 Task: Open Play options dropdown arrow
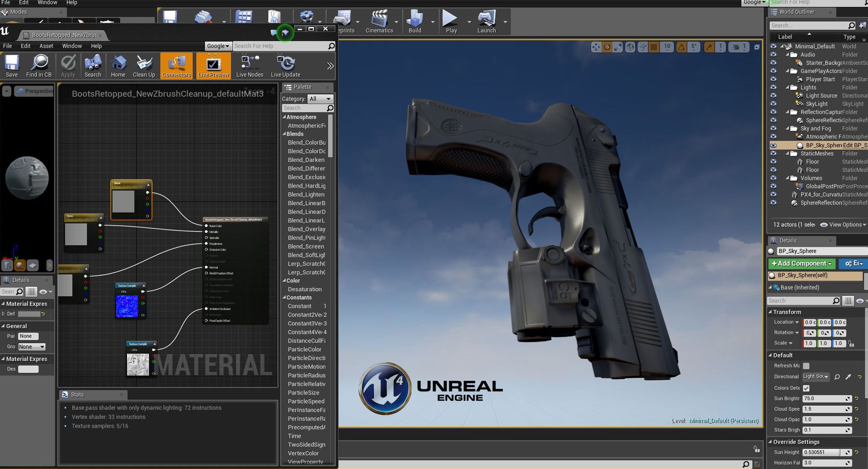[469, 22]
